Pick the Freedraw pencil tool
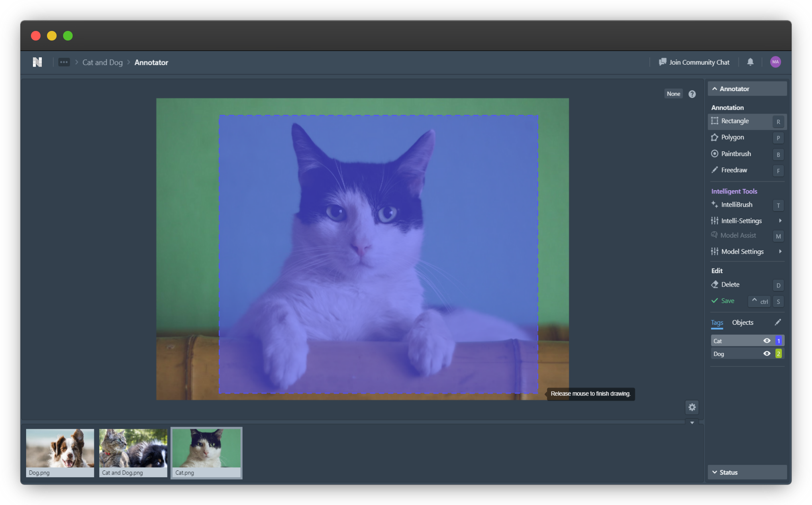The width and height of the screenshot is (812, 505). pyautogui.click(x=734, y=170)
